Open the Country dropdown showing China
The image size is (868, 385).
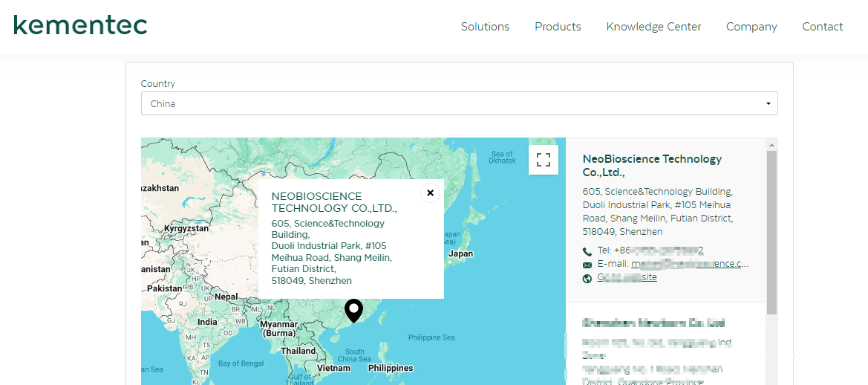click(x=459, y=103)
